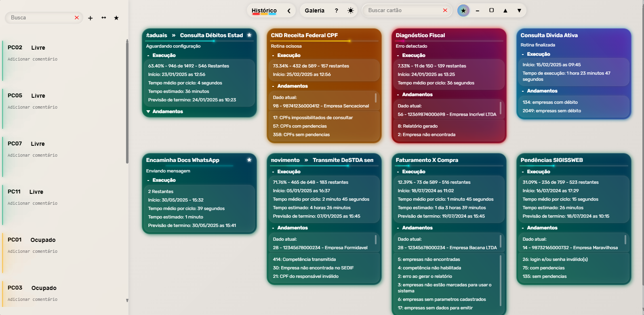Screen dimensions: 644x315
Task: Select the PC01 Ocupado machine entry
Action: coord(32,240)
